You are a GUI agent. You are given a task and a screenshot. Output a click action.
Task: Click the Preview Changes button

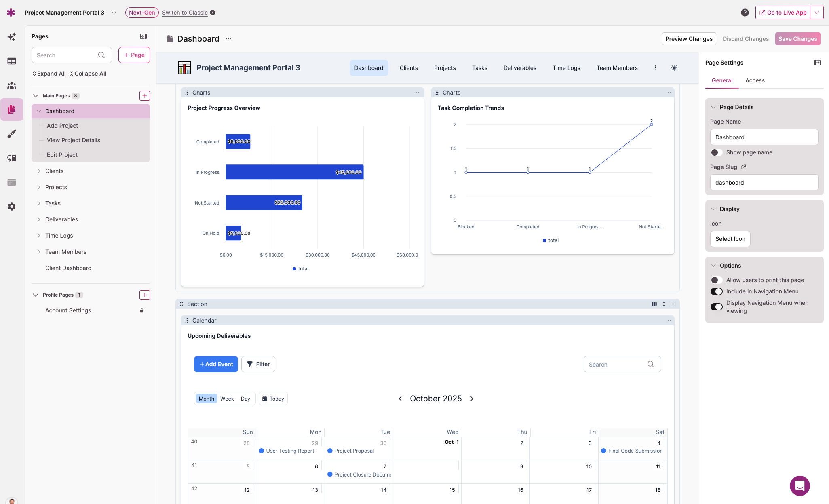[x=689, y=39]
